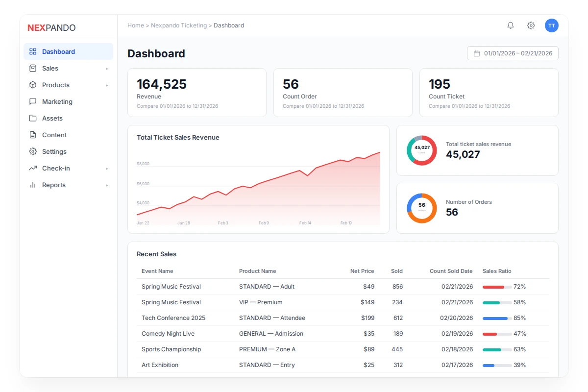The image size is (588, 392).
Task: Expand the Reports sidebar section
Action: (107, 185)
